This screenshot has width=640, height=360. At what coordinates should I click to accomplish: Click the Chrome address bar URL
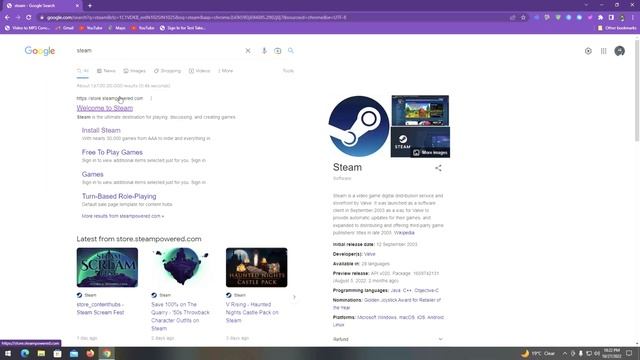196,18
